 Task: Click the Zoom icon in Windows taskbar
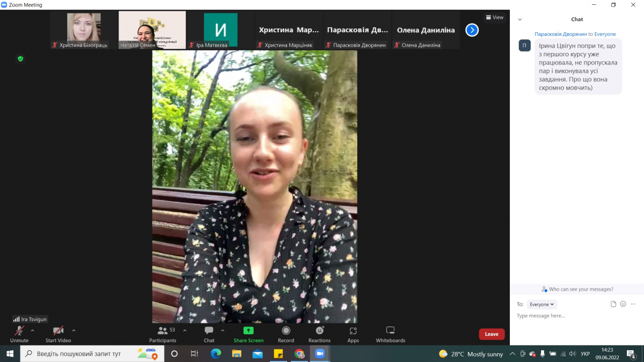pyautogui.click(x=320, y=354)
